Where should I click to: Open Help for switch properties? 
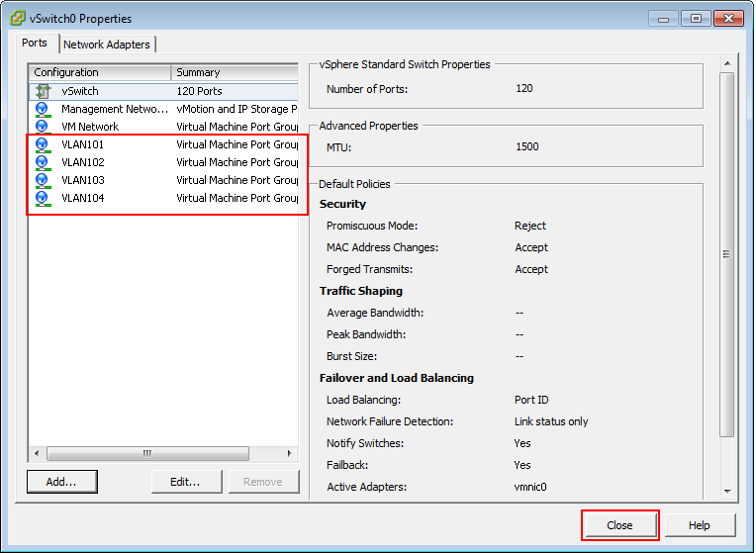(x=700, y=525)
